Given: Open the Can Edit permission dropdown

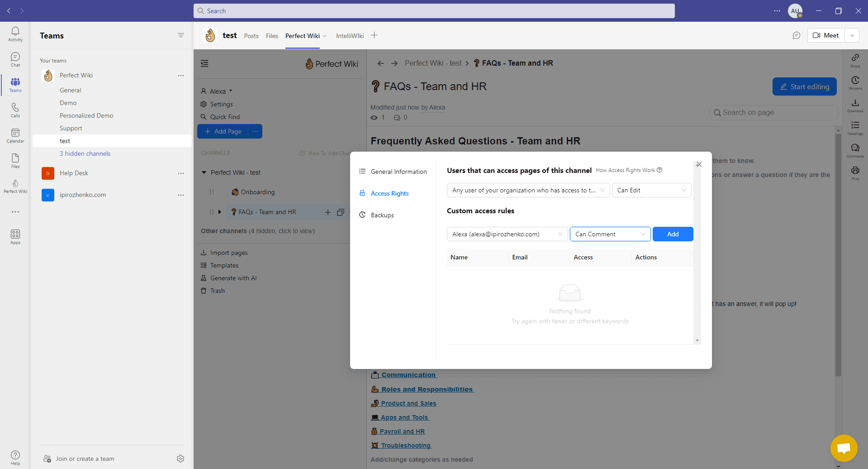Looking at the screenshot, I should pyautogui.click(x=652, y=190).
